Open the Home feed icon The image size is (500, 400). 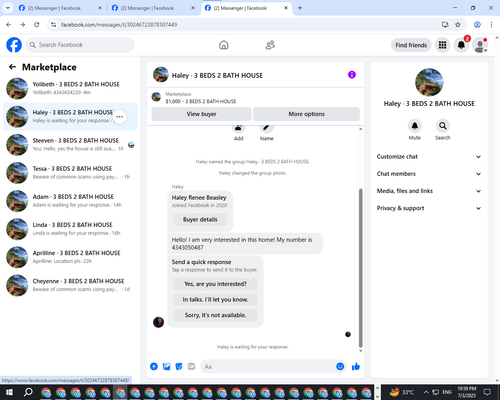(x=224, y=45)
